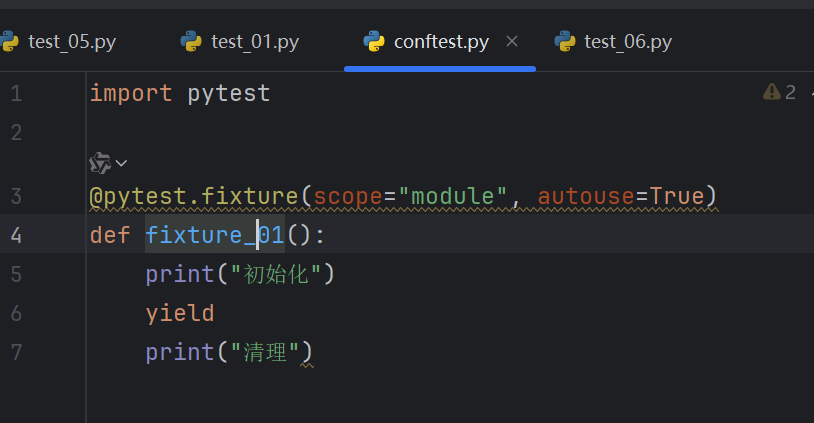Expand the AI assistant dropdown chevron

121,163
